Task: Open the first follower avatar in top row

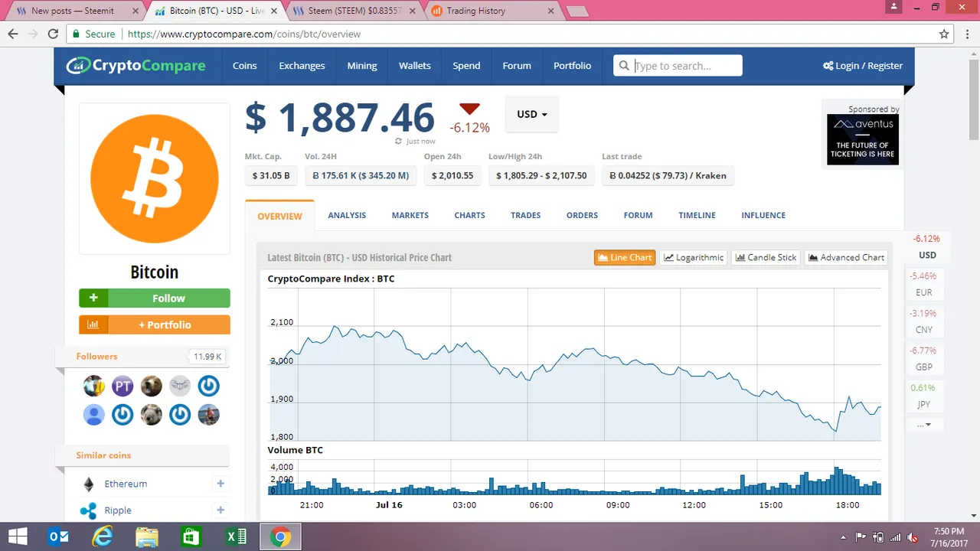Action: point(94,386)
